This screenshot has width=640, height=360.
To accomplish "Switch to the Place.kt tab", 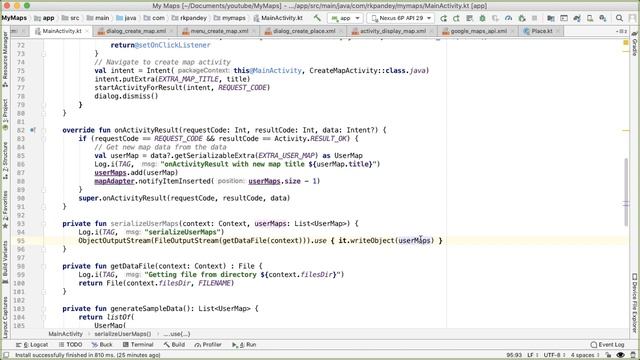I will pyautogui.click(x=542, y=31).
